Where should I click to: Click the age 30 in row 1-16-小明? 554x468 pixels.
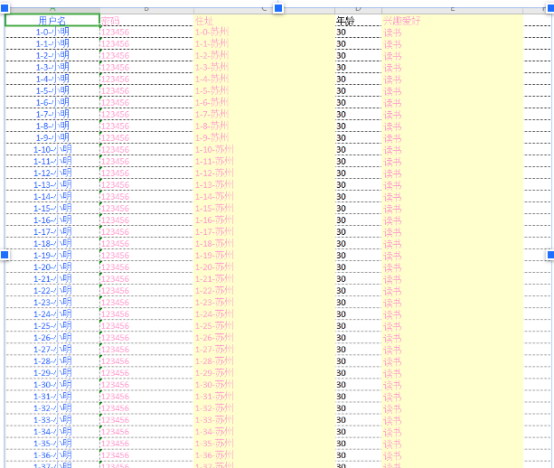pyautogui.click(x=358, y=220)
